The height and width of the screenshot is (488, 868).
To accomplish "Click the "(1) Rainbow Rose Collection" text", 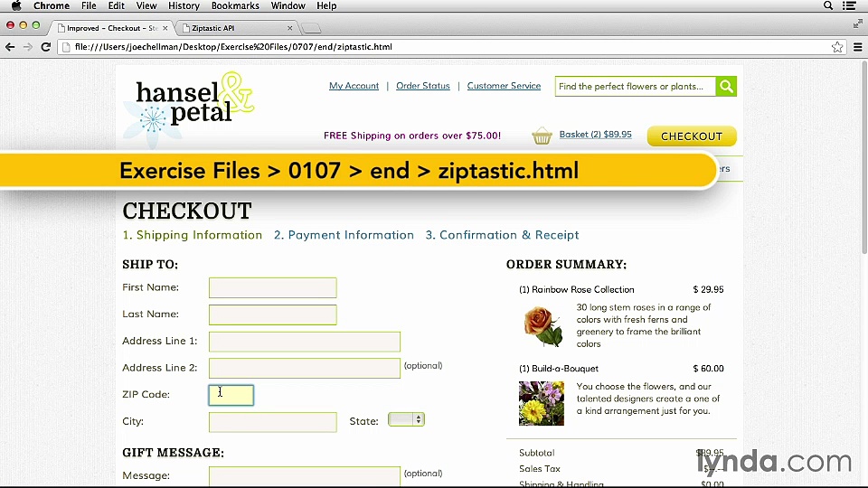I will 576,289.
